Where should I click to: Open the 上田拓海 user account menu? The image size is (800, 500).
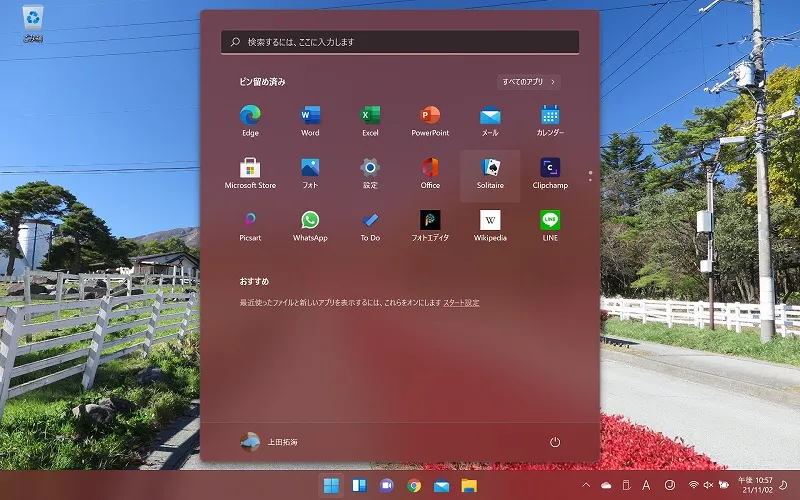269,442
